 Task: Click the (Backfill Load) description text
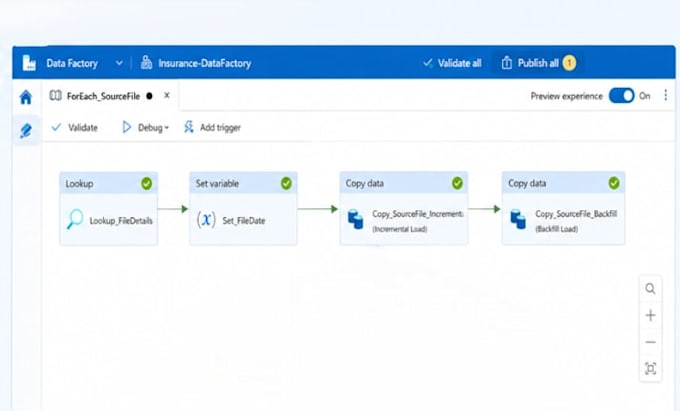(x=556, y=229)
